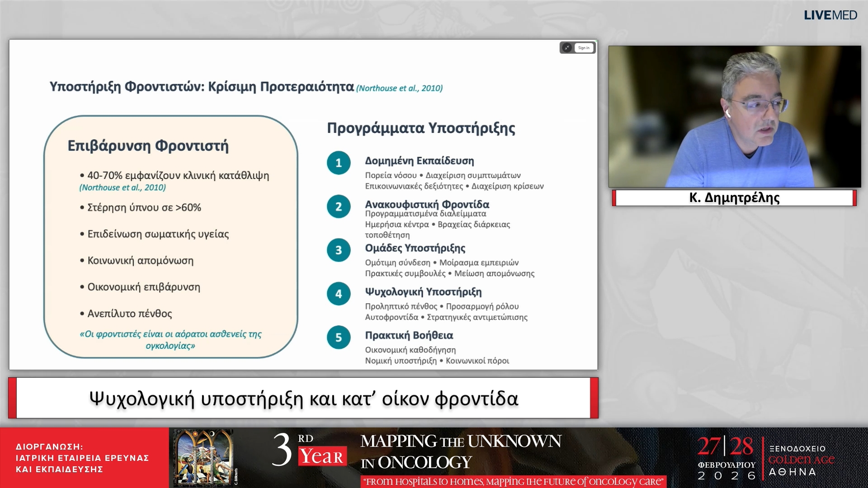Click the number 5 circle for Πρακτική Βοήθεια
The height and width of the screenshot is (488, 868).
pyautogui.click(x=339, y=338)
